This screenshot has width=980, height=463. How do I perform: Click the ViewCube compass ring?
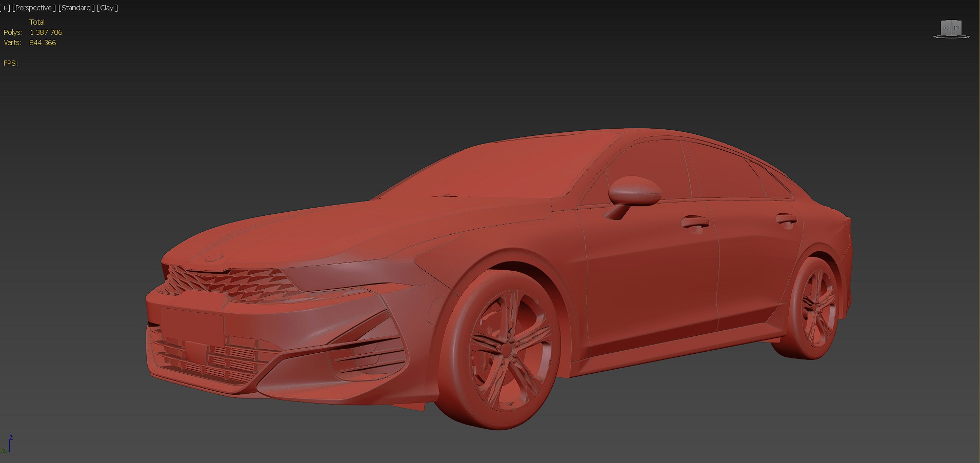(951, 37)
